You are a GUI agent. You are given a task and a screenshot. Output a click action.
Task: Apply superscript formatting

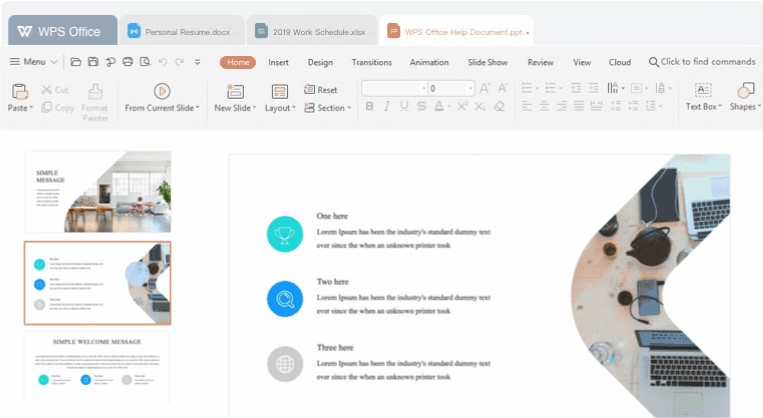click(462, 106)
